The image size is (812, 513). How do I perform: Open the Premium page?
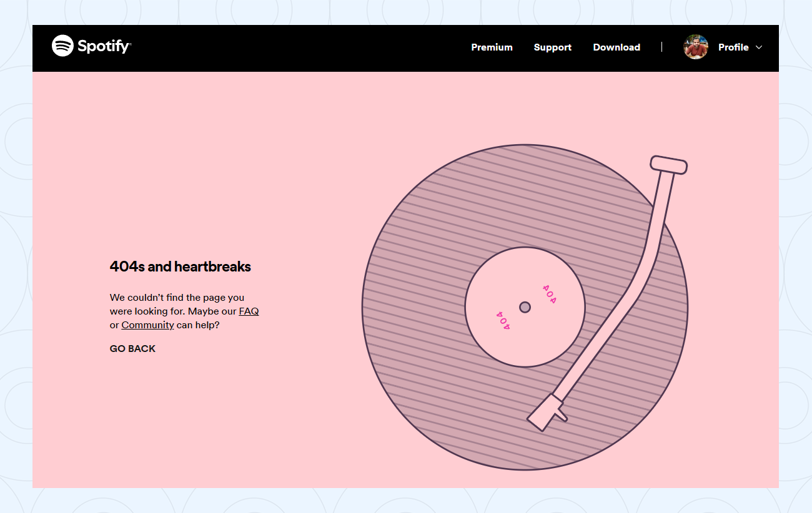(x=492, y=47)
